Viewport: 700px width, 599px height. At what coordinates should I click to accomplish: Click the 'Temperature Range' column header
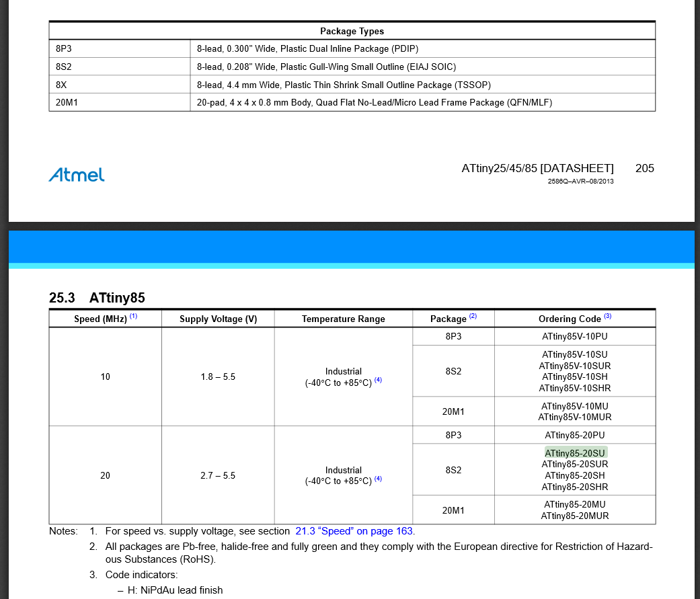click(344, 319)
